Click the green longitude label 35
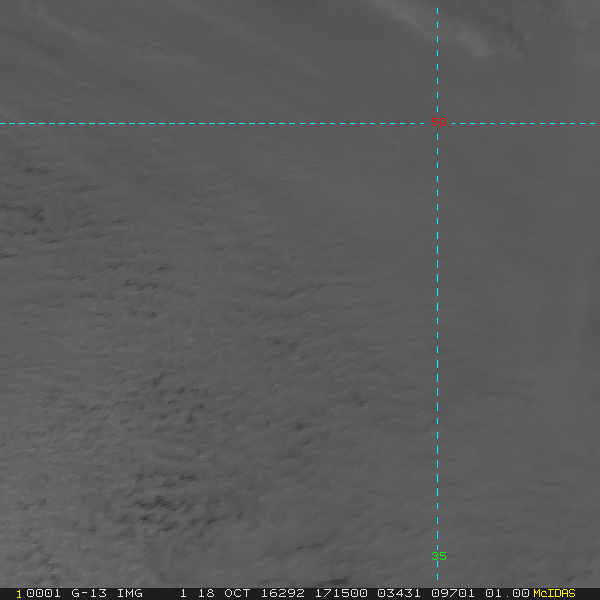Screen dimensions: 600x600 coord(439,556)
